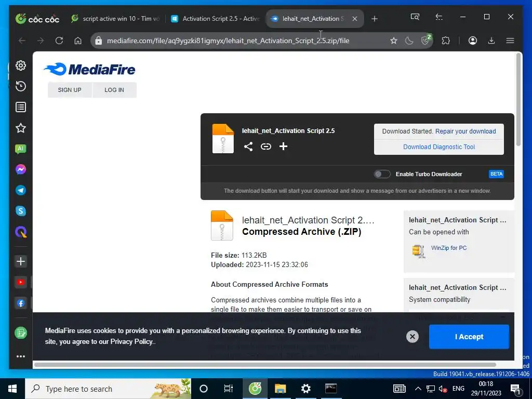Open ad blocker shield icon
Image resolution: width=532 pixels, height=399 pixels.
tap(426, 40)
